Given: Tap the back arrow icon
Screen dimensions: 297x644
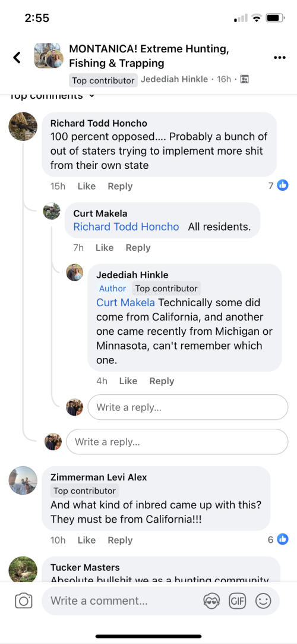Looking at the screenshot, I should [17, 58].
